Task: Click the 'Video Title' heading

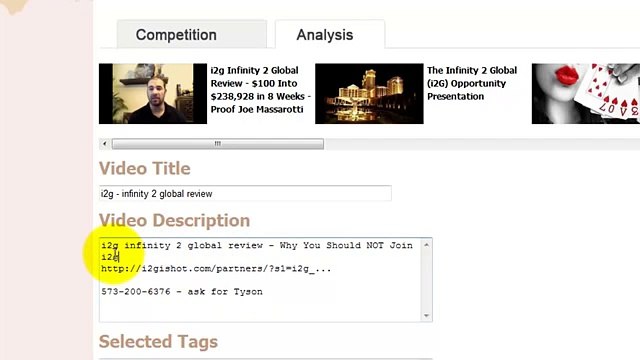Action: click(144, 168)
